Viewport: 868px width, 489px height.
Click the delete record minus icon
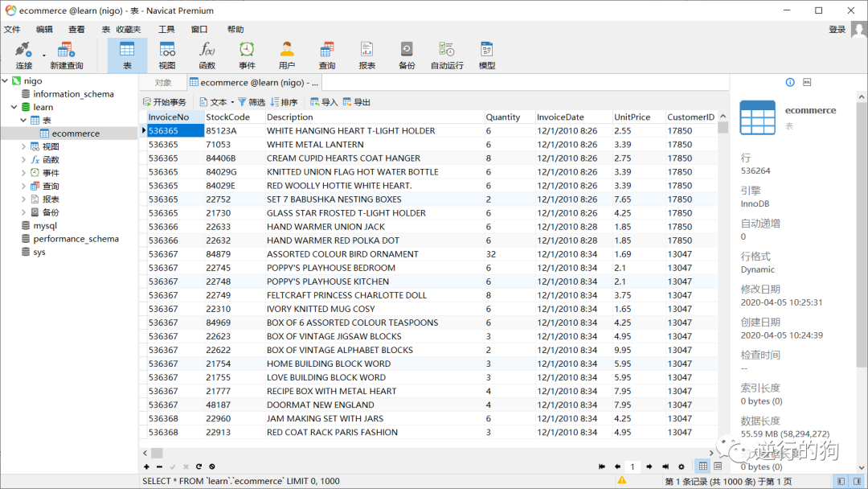tap(159, 466)
